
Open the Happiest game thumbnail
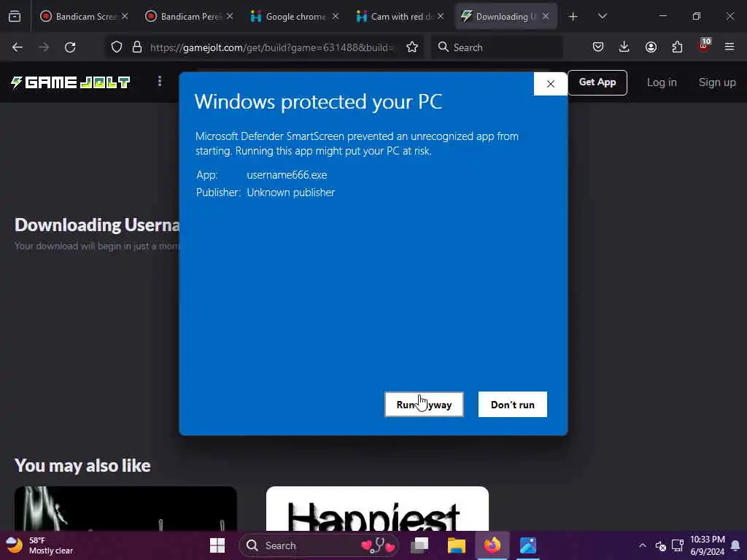click(x=377, y=508)
